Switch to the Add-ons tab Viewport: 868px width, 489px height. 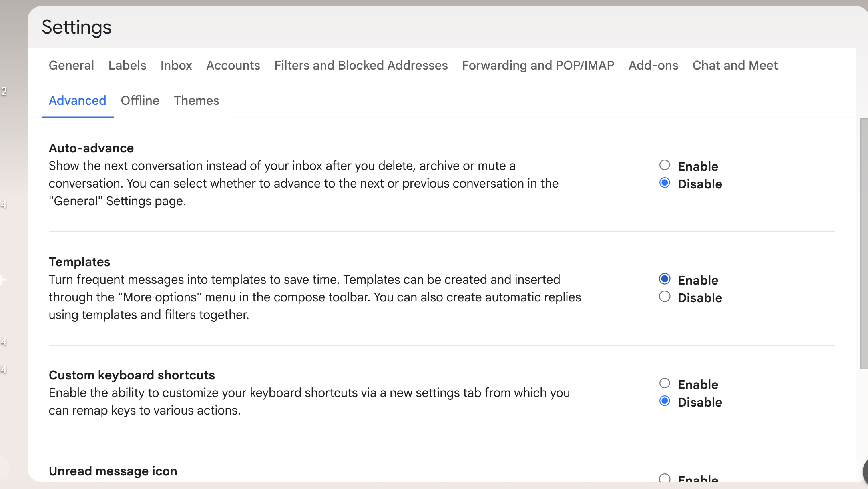[x=653, y=65]
